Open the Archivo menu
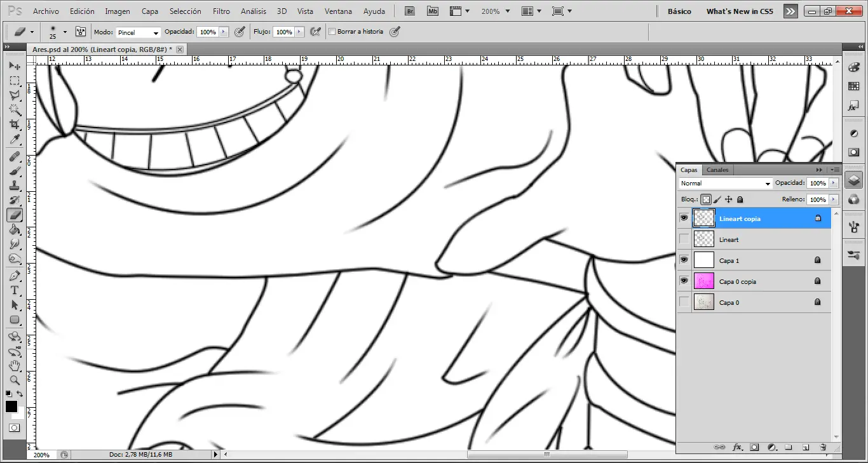The height and width of the screenshot is (463, 868). [x=46, y=11]
